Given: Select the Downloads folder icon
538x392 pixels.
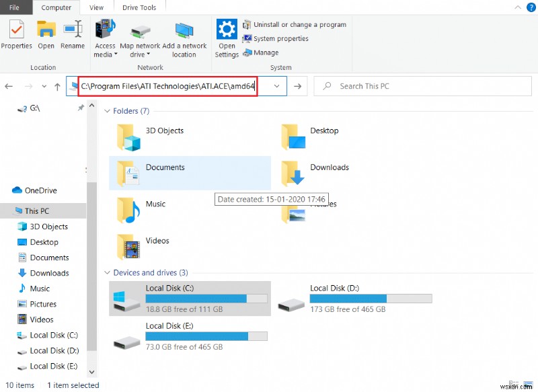Looking at the screenshot, I should click(x=293, y=173).
